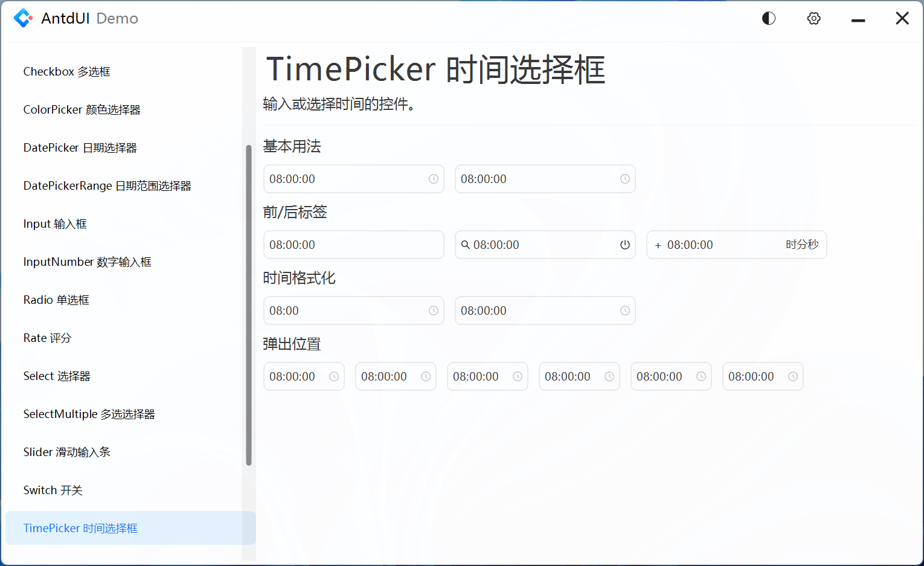
Task: Click the power suffix icon in the labeled TimePicker
Action: [624, 245]
